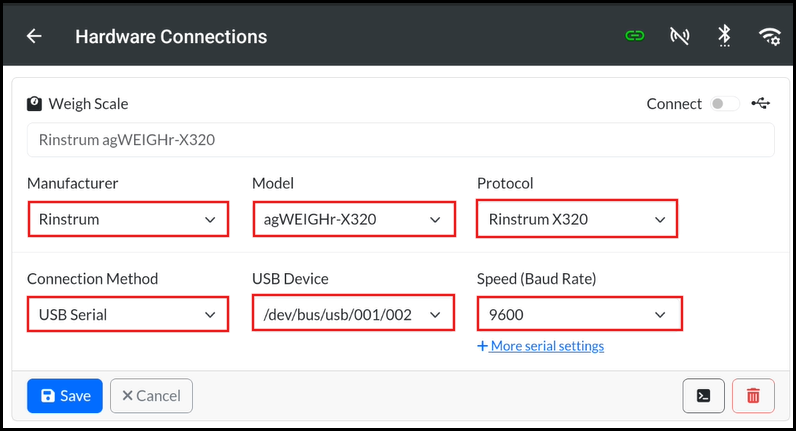
Task: Open the Protocol dropdown showing Rinstrum X320
Action: coord(577,219)
